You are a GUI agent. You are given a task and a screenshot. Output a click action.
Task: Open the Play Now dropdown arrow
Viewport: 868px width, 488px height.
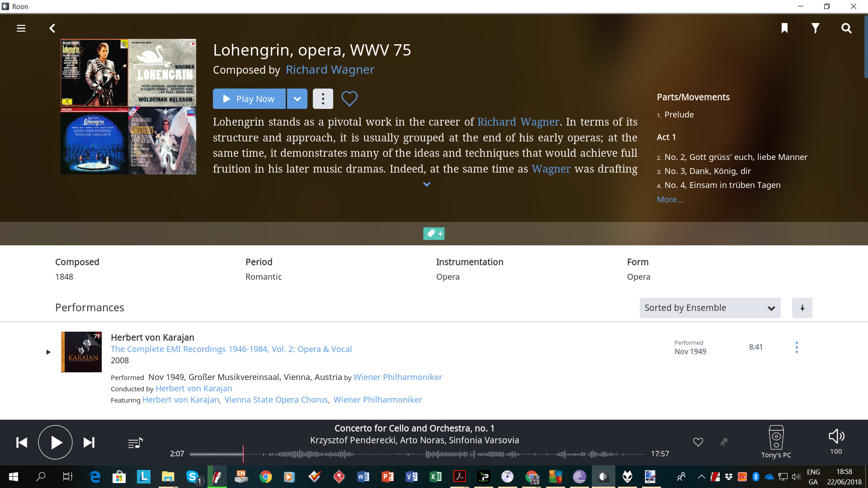297,99
